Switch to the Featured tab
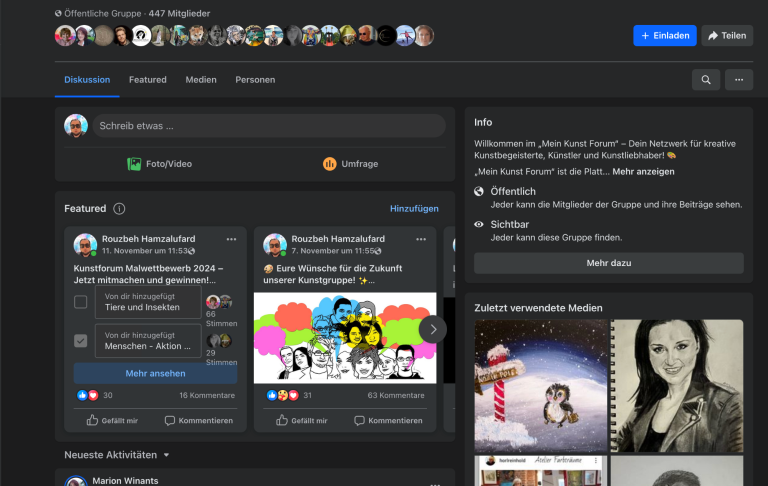The width and height of the screenshot is (768, 486). 148,80
